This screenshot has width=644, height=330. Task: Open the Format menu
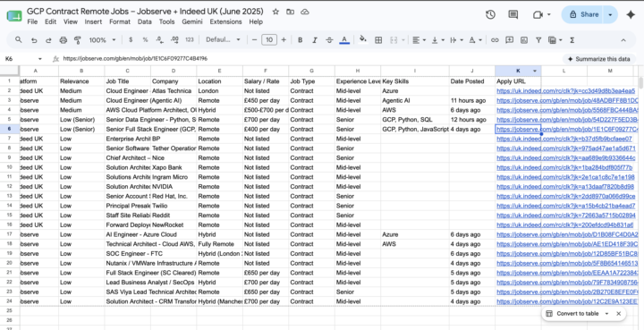pos(120,21)
